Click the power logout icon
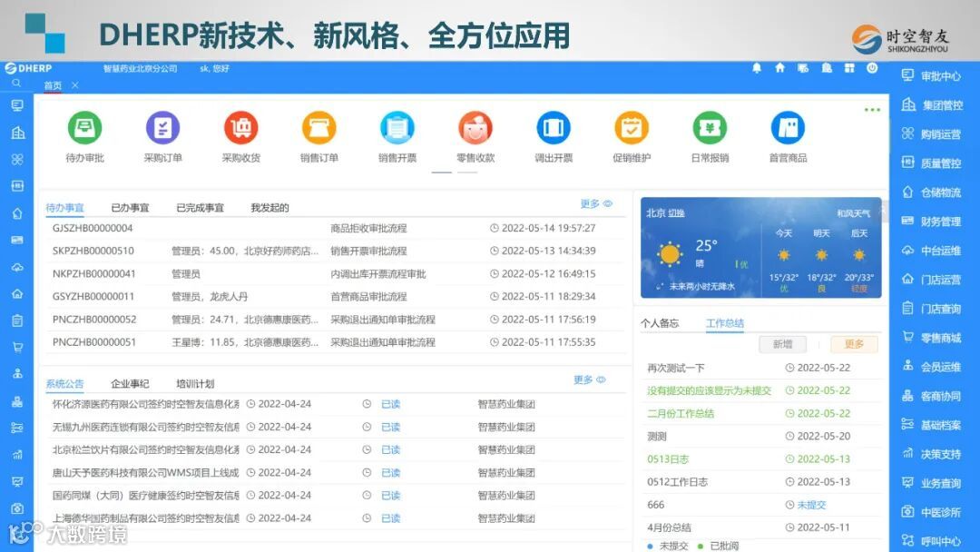 [872, 68]
